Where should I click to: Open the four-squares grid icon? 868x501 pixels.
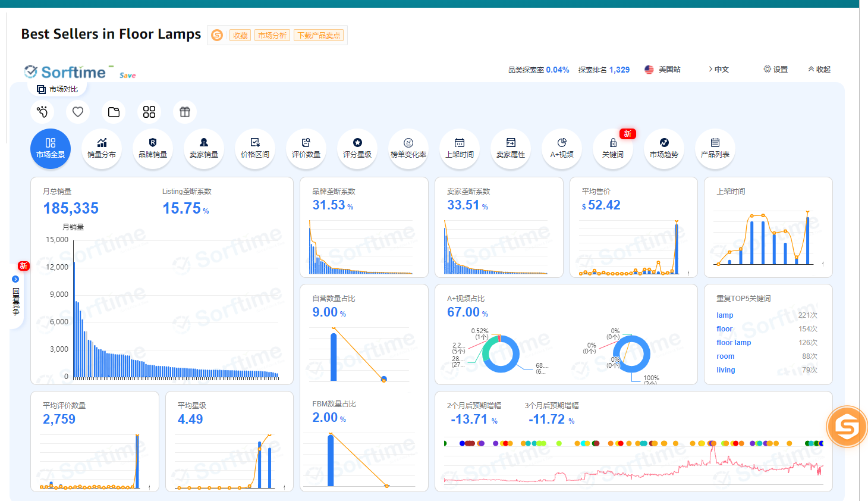coord(149,112)
